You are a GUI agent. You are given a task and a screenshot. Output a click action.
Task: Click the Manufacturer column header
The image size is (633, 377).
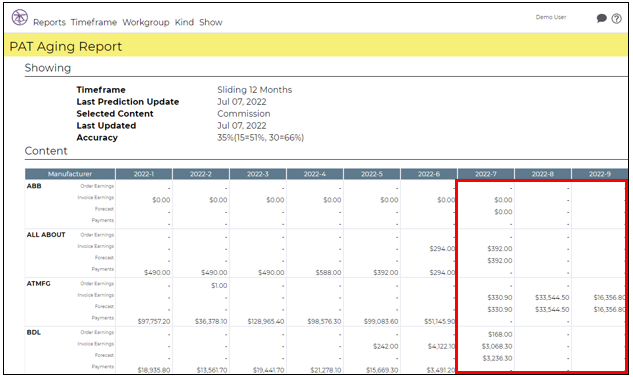coord(70,174)
